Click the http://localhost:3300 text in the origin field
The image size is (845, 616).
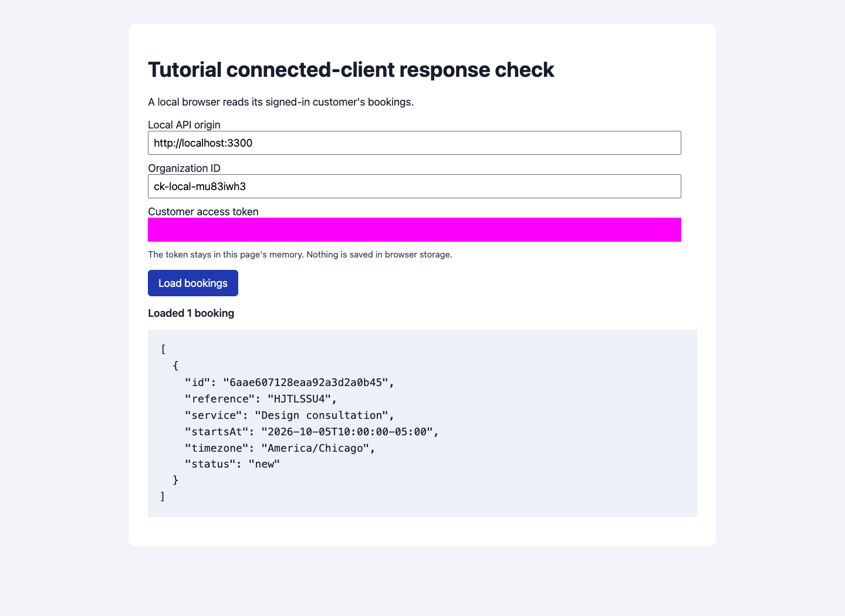(x=203, y=143)
